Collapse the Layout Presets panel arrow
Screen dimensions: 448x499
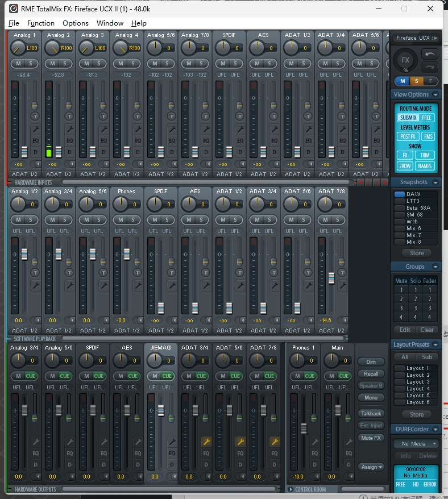pyautogui.click(x=435, y=344)
